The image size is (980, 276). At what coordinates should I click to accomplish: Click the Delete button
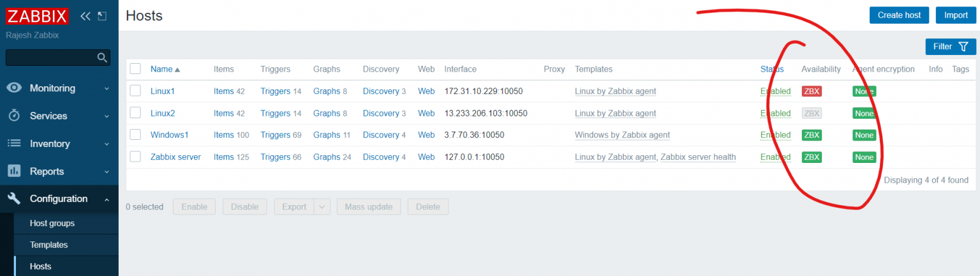tap(428, 207)
